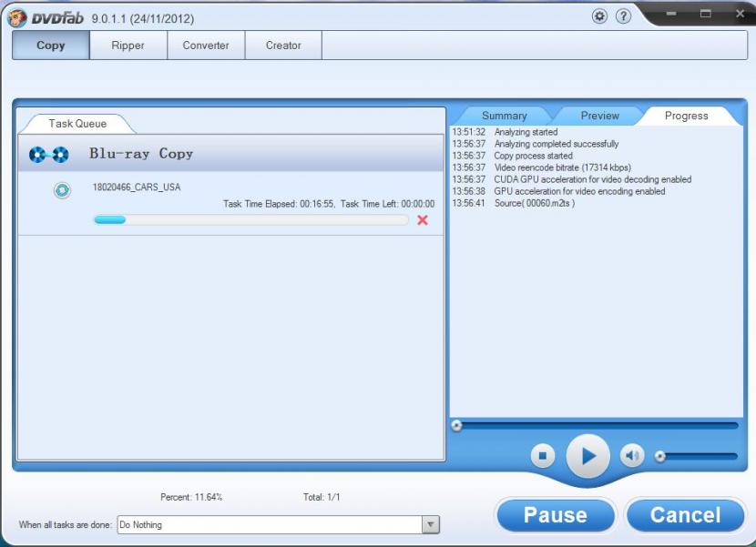Click the task progress bar
756x547 pixels.
point(251,220)
